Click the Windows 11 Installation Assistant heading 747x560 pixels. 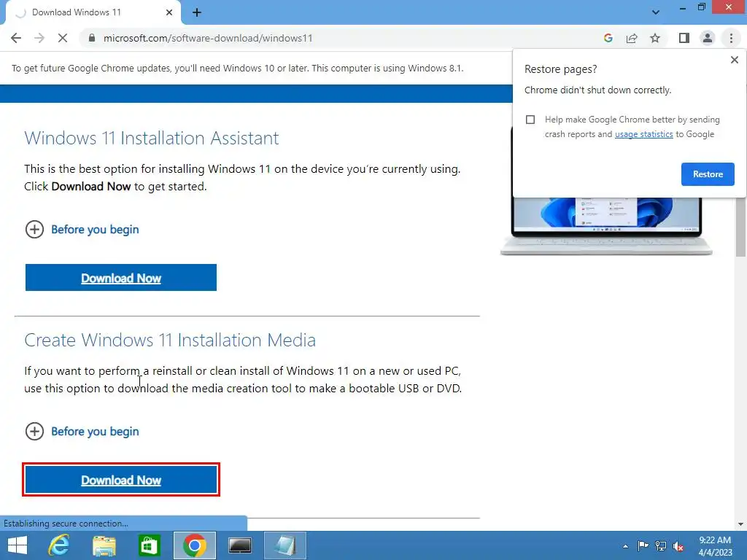click(x=152, y=138)
